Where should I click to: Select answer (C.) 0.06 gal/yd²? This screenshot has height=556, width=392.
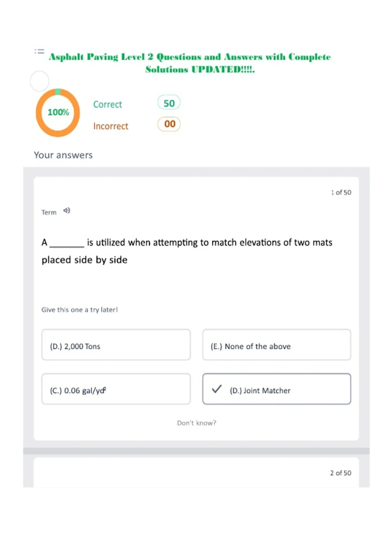[116, 389]
